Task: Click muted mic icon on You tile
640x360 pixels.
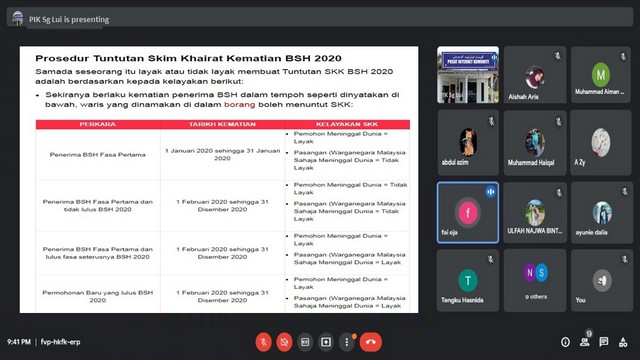Action: (624, 259)
